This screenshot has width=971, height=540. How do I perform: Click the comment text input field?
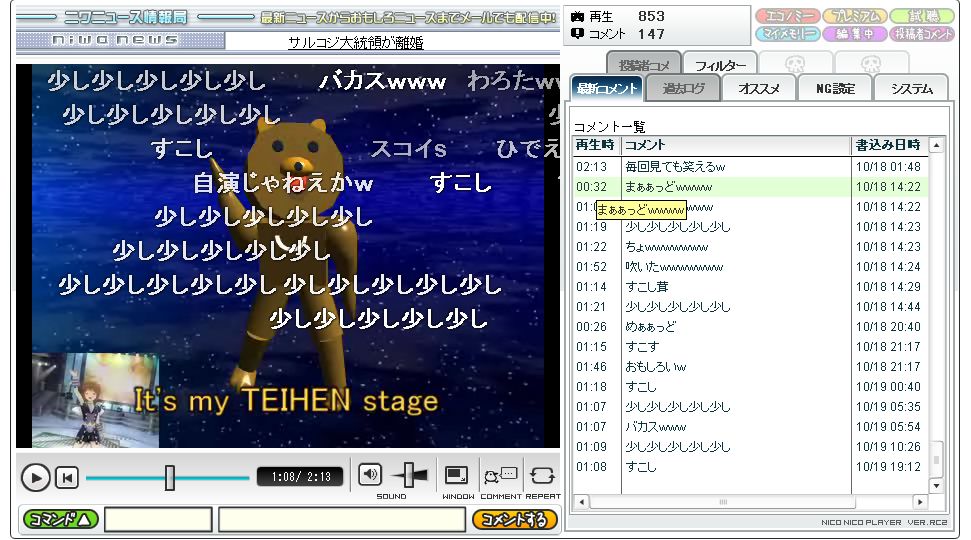click(x=342, y=519)
